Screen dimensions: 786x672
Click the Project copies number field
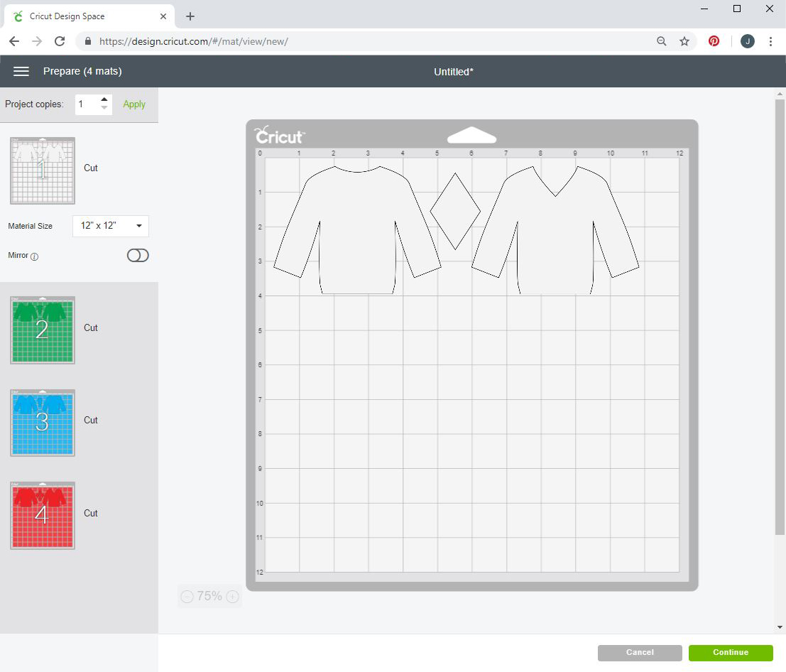[x=88, y=104]
